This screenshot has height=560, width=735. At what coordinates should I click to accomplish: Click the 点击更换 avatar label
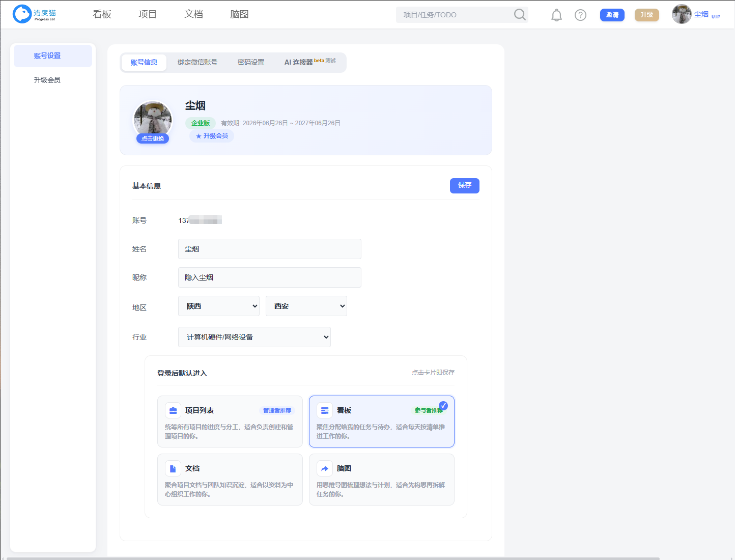click(x=153, y=138)
